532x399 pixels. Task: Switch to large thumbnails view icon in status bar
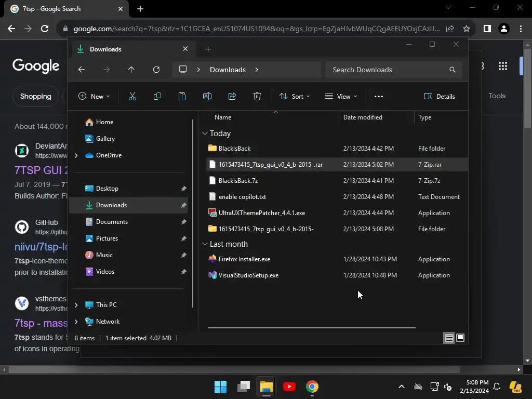[x=460, y=338]
